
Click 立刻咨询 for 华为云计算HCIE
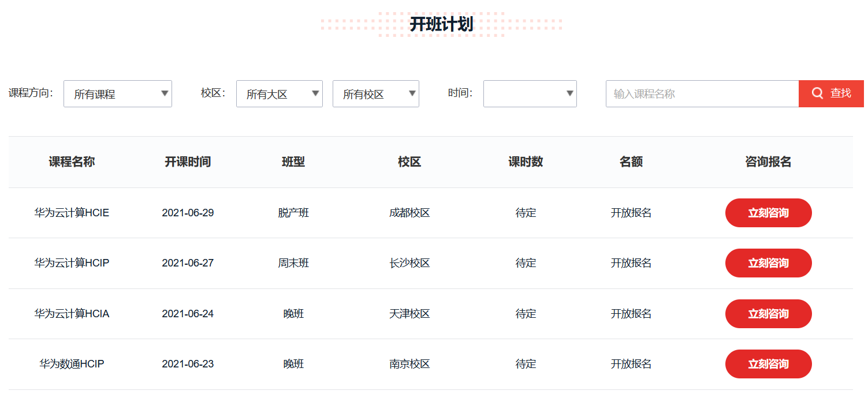point(768,212)
